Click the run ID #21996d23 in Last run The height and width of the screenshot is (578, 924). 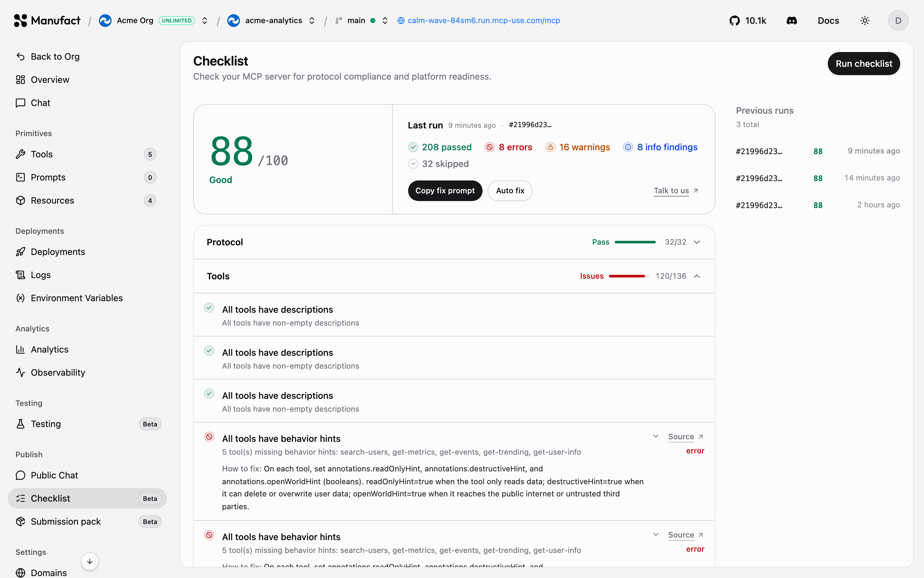(x=530, y=125)
